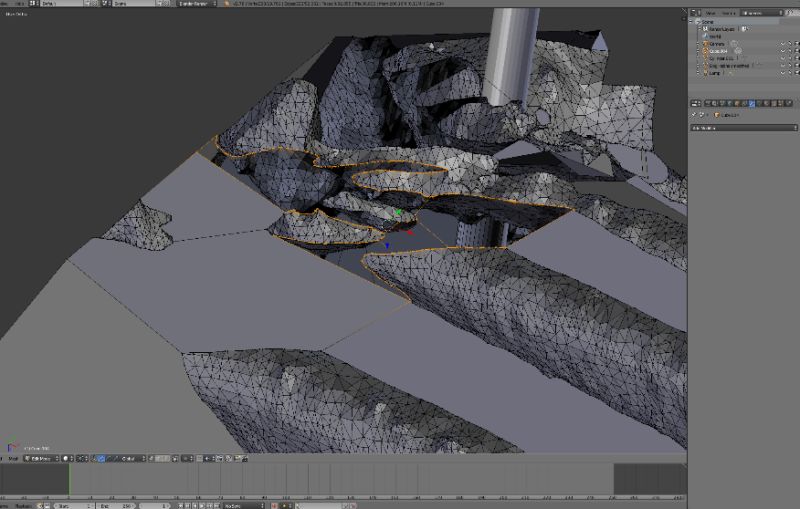
Task: Click the play reverse button
Action: 195,506
